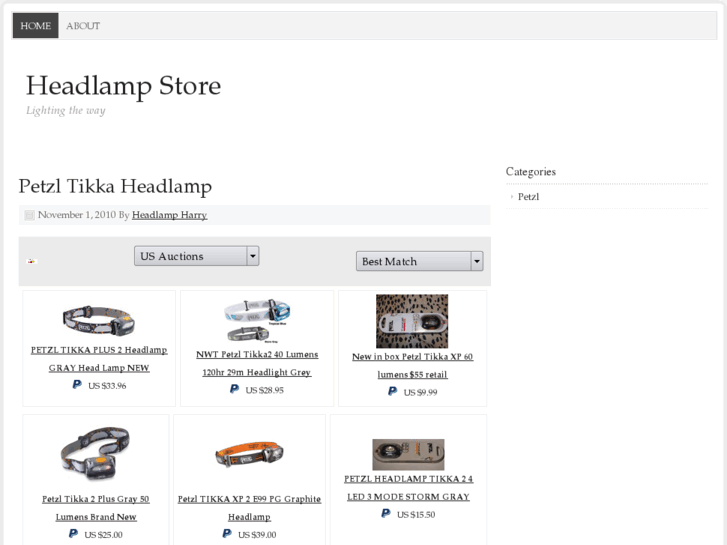
Task: Click the Lighting the way tagline
Action: (x=66, y=111)
